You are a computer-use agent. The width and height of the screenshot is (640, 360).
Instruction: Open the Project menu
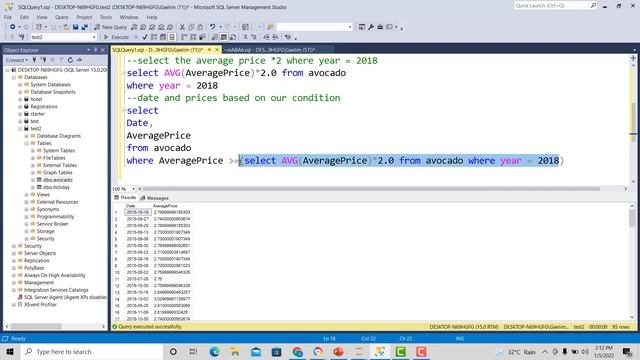[x=84, y=17]
